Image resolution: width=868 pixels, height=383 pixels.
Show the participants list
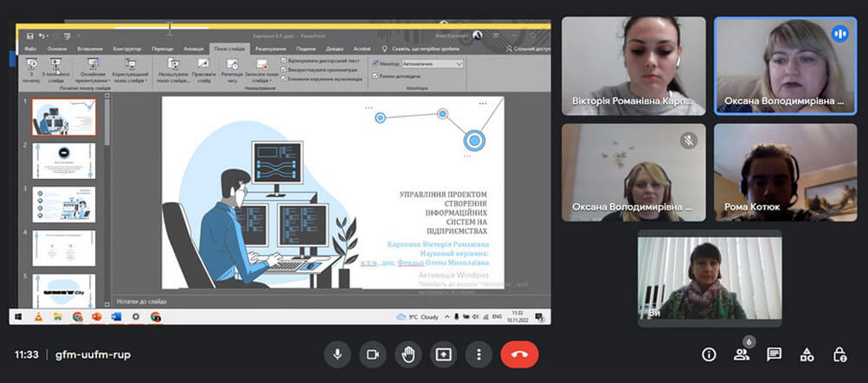click(x=742, y=354)
